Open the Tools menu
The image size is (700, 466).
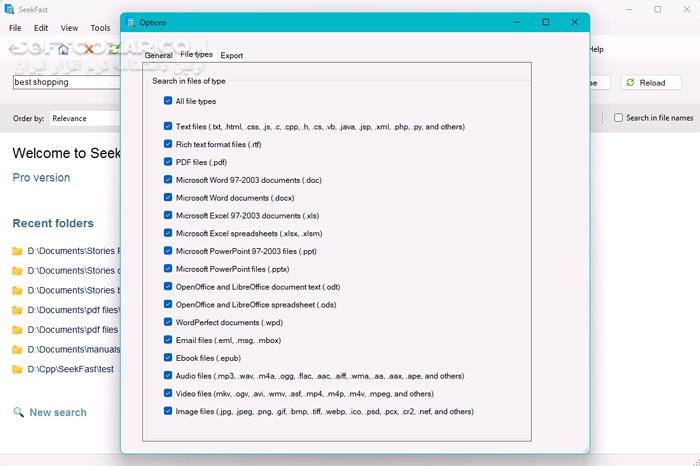point(100,28)
